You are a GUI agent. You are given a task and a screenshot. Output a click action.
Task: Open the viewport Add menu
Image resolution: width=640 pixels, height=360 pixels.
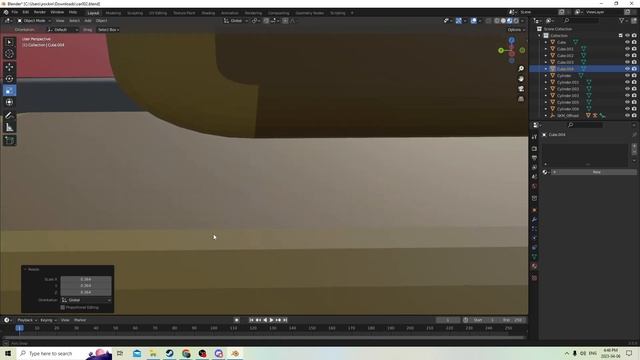coord(88,21)
